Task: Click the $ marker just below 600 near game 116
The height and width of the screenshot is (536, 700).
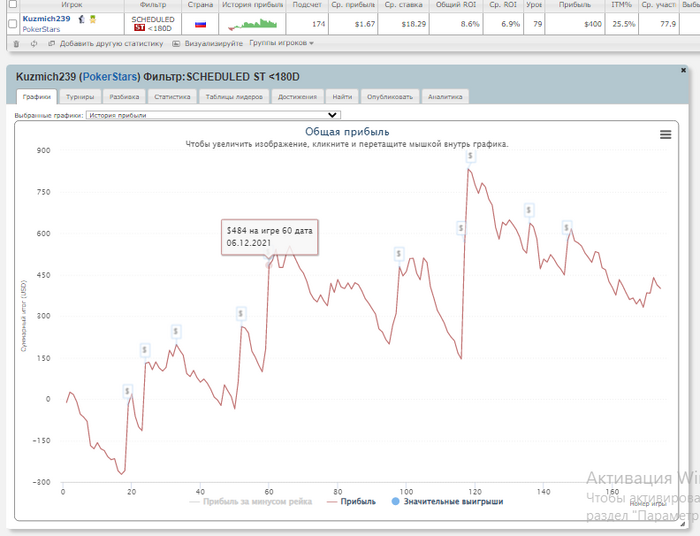Action: point(461,228)
